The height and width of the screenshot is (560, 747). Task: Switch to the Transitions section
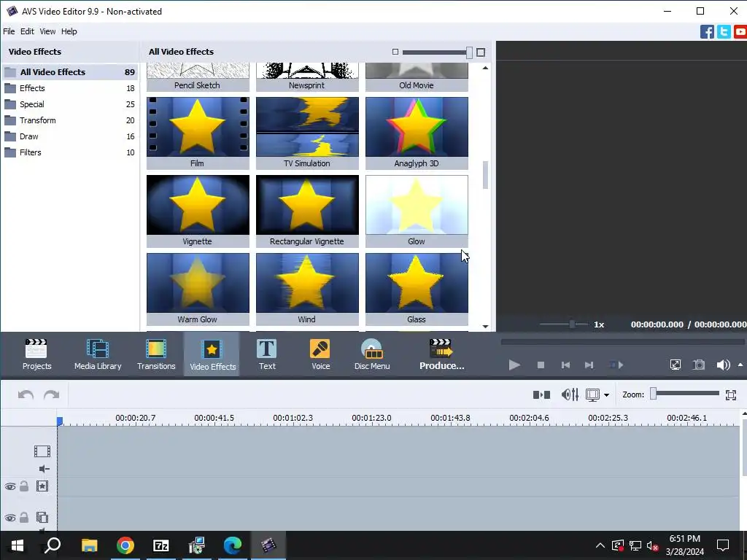[x=156, y=354]
